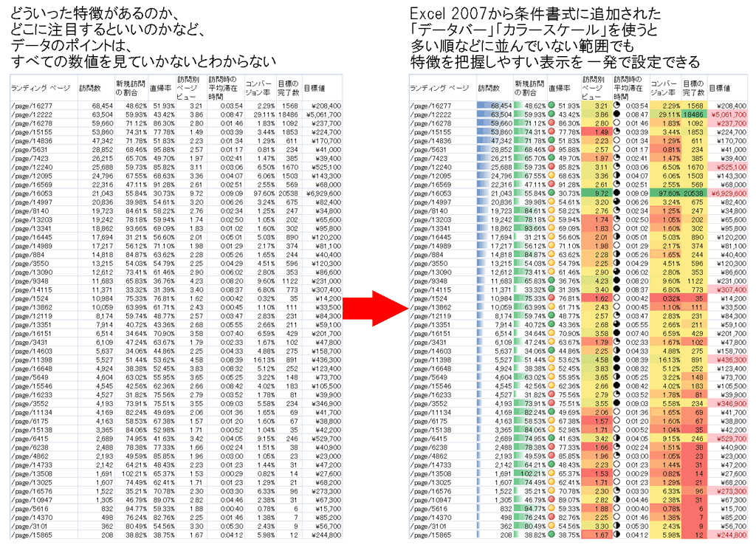The width and height of the screenshot is (756, 545).
Task: Click green traffic light icon in /page/16277 row
Action: point(551,106)
